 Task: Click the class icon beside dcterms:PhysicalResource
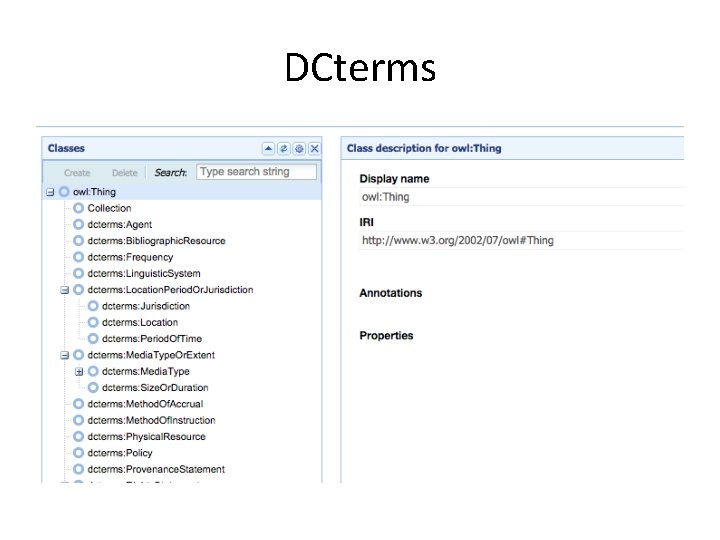[x=79, y=436]
